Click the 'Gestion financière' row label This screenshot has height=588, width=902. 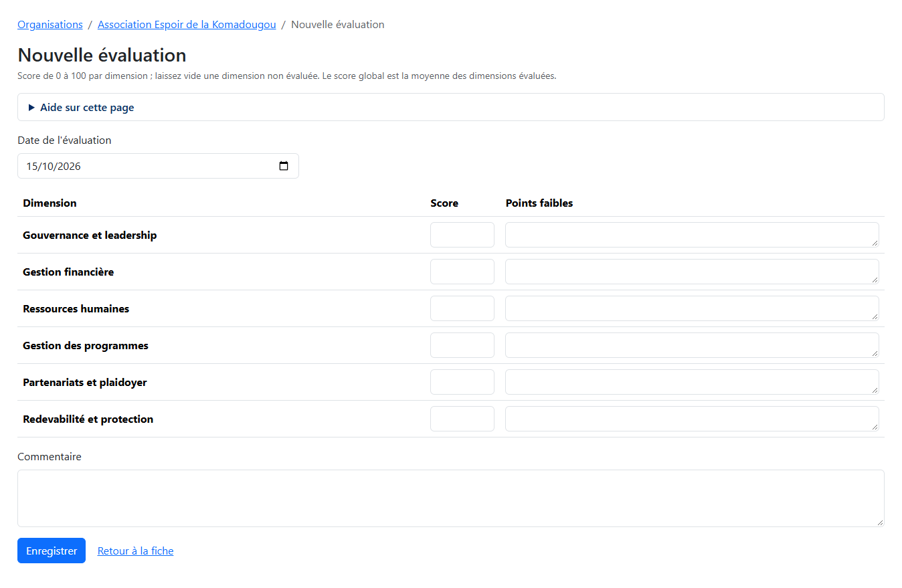[x=68, y=272]
